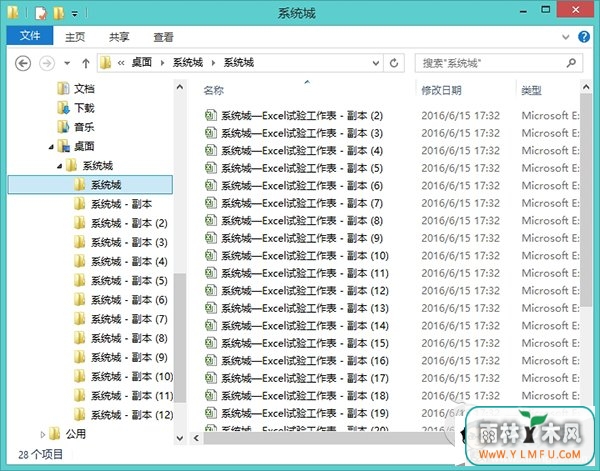Viewport: 600px width, 471px height.
Task: Click the search magnifier icon
Action: coord(571,63)
